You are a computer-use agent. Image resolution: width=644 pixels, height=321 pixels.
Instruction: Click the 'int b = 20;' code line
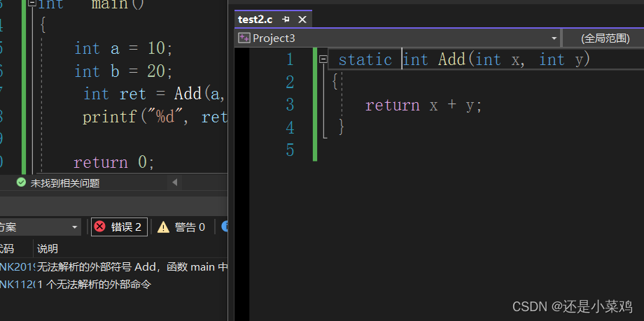click(x=124, y=72)
